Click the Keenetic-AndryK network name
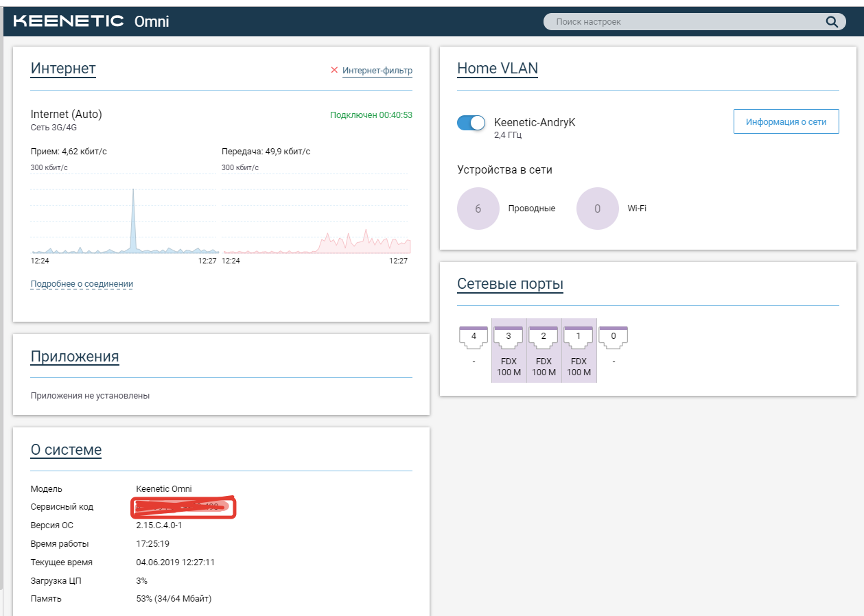 (535, 122)
